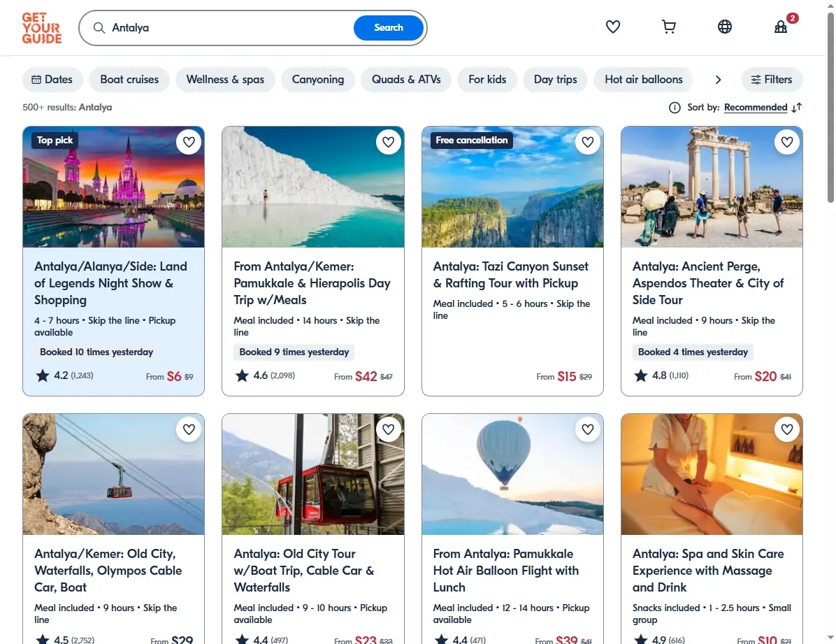Open the wishlist heart in header
Screen dimensions: 836x644
coord(612,27)
